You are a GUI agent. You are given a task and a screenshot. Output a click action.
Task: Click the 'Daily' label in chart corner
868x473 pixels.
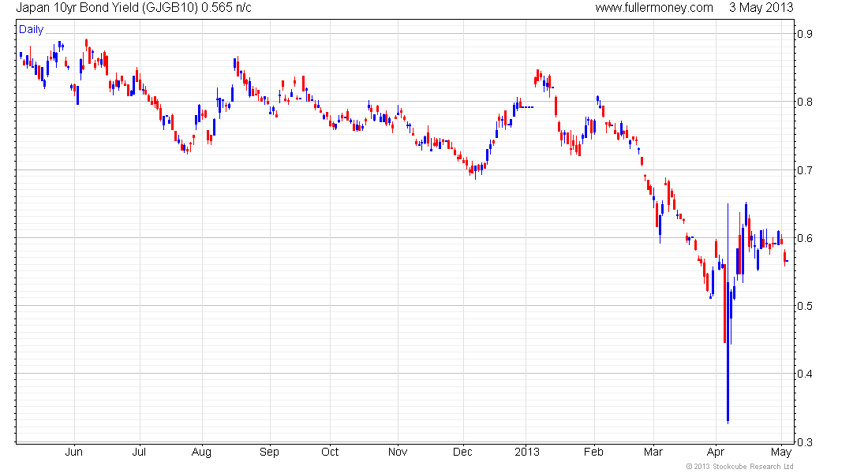31,29
